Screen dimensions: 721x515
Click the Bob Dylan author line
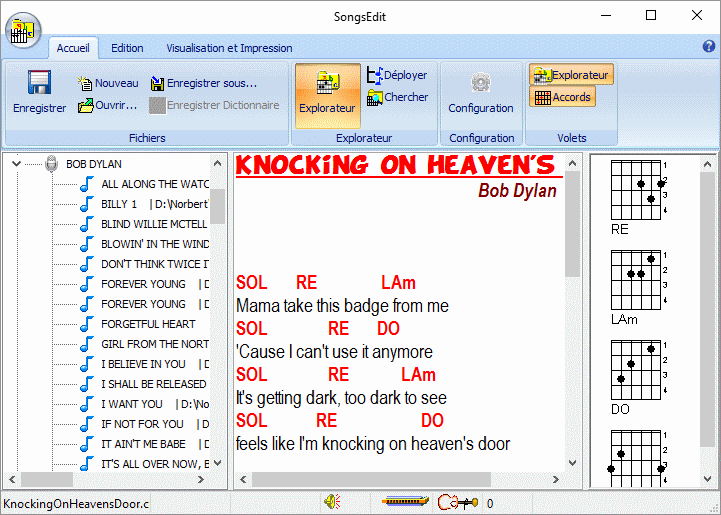click(x=517, y=190)
